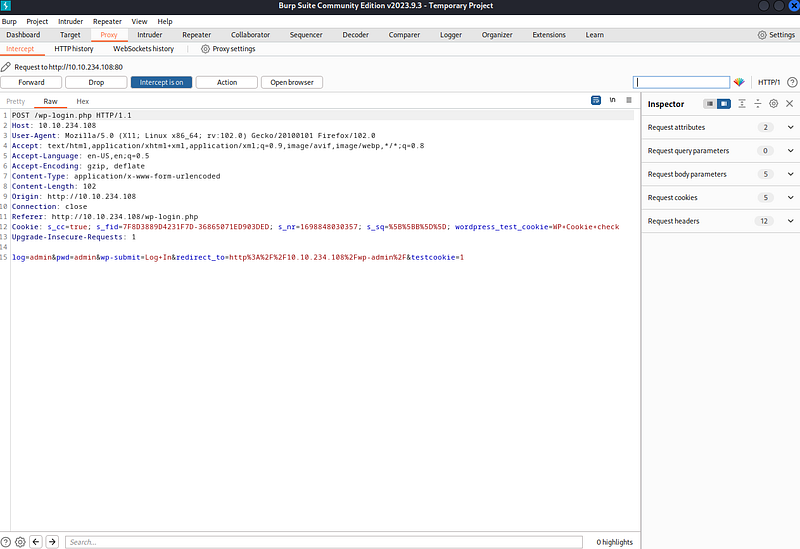Expand the Request cookies section
The height and width of the screenshot is (549, 800).
790,198
